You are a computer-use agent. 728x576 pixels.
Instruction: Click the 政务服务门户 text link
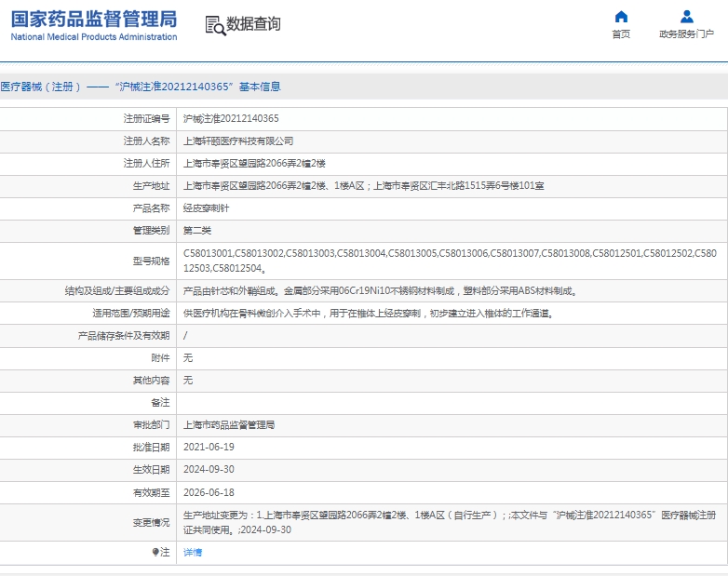pyautogui.click(x=686, y=33)
